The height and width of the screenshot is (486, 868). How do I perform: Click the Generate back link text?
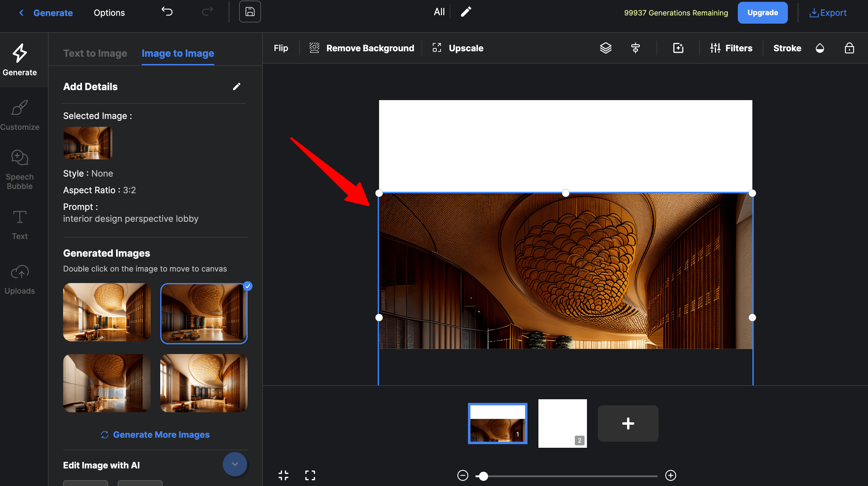(x=53, y=13)
